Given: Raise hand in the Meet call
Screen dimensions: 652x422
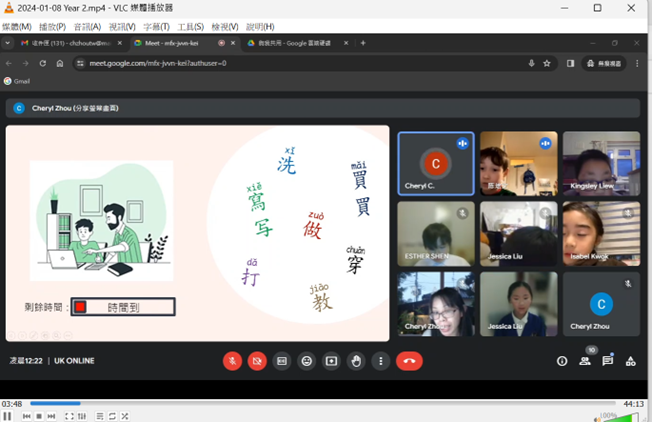Looking at the screenshot, I should pyautogui.click(x=356, y=361).
